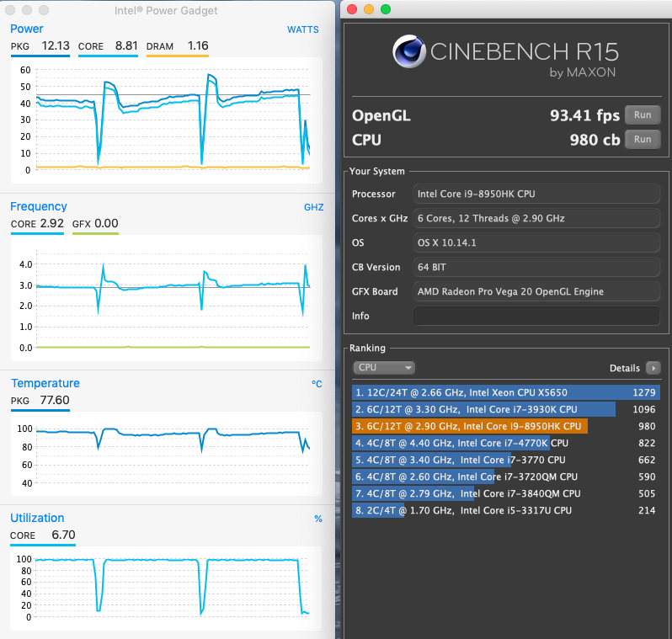Click GFX Board field AMD Radeon Pro Vega 20

pyautogui.click(x=536, y=291)
